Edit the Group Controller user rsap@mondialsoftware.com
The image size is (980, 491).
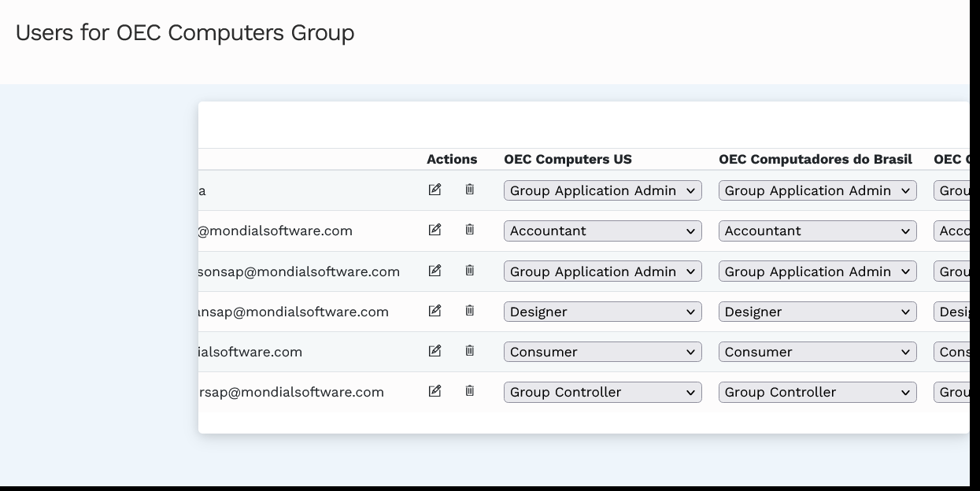[435, 391]
